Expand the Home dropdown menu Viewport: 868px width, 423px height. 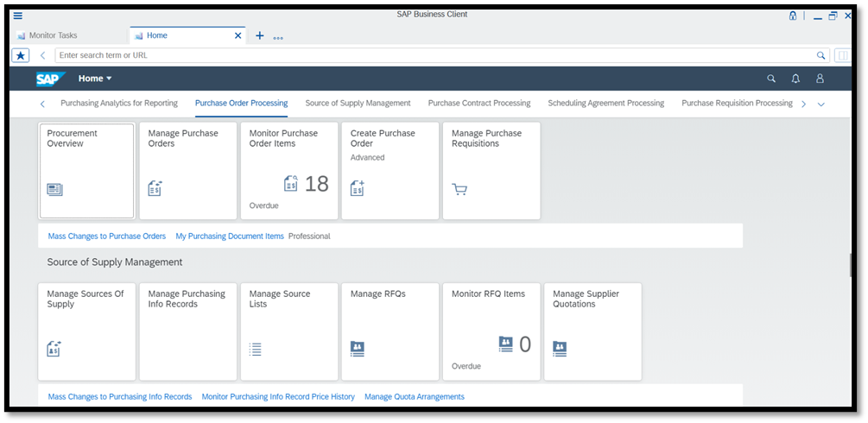coord(95,79)
